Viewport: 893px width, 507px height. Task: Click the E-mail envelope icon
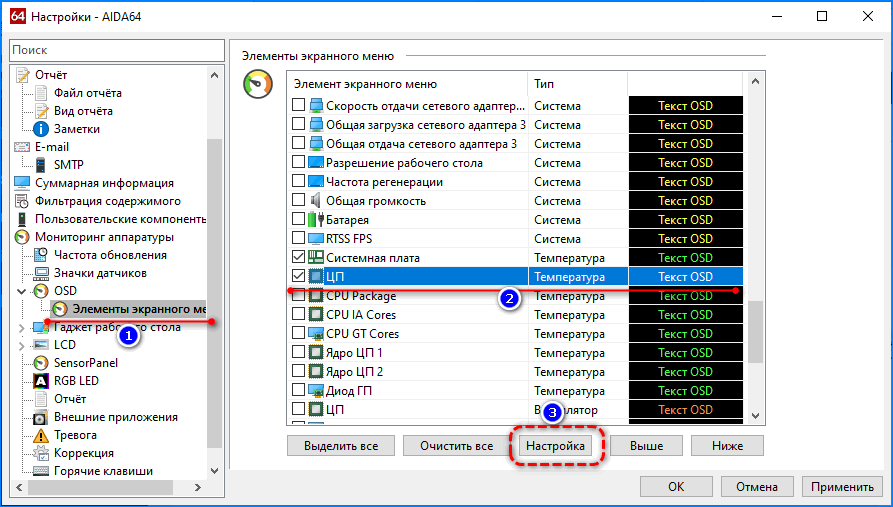pos(22,147)
